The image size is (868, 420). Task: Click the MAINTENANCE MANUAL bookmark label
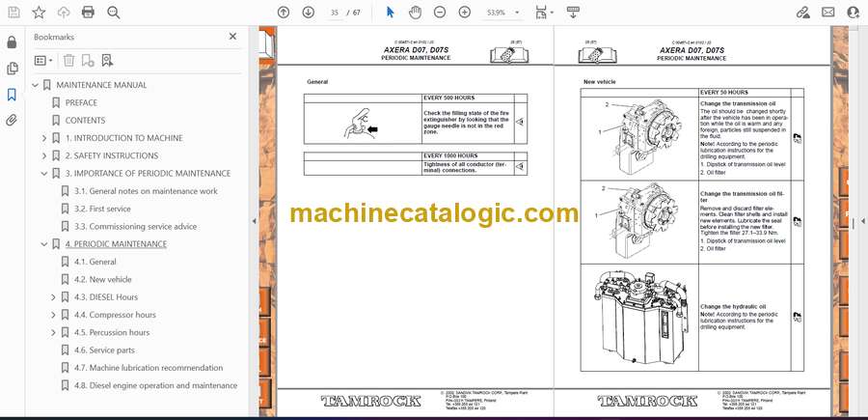coord(101,85)
